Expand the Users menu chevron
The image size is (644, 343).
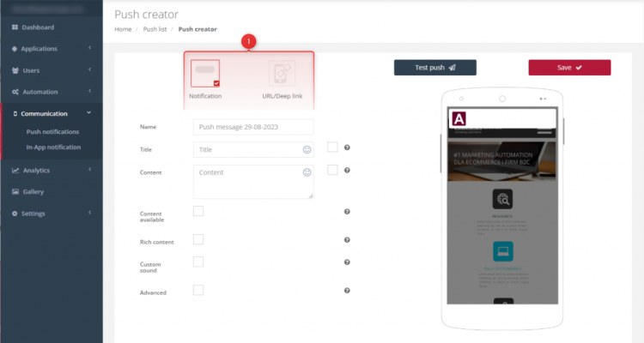tap(89, 69)
